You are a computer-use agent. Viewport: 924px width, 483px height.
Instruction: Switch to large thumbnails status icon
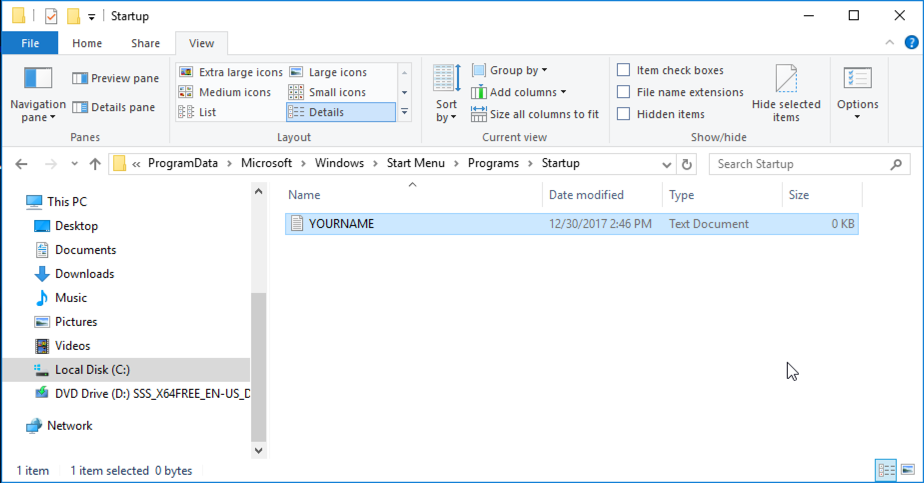pyautogui.click(x=908, y=470)
